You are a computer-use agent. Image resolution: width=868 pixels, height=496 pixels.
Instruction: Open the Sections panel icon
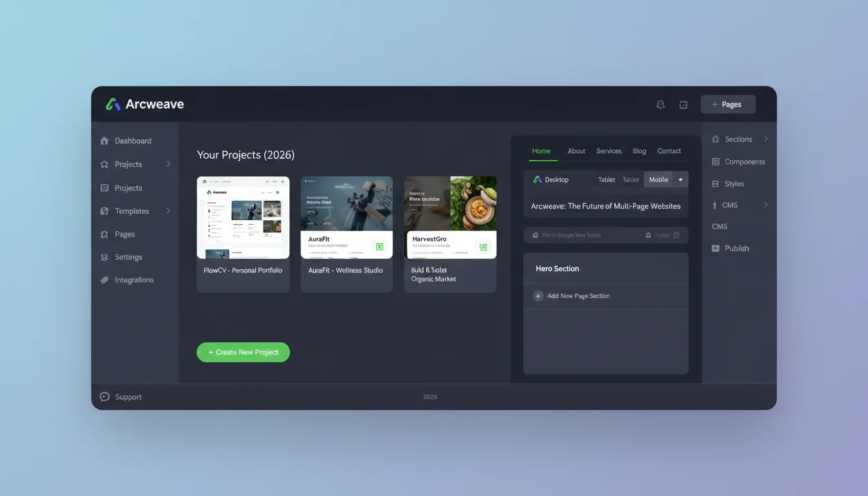click(715, 139)
